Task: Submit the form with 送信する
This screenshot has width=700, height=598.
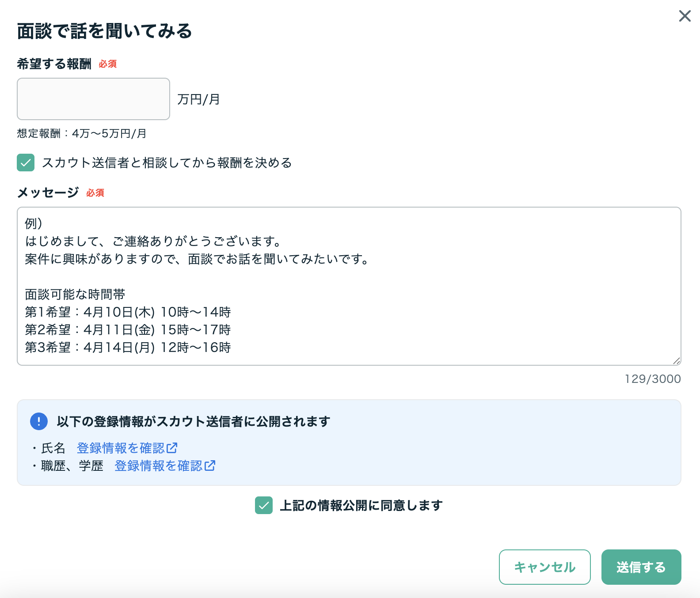Action: 641,567
